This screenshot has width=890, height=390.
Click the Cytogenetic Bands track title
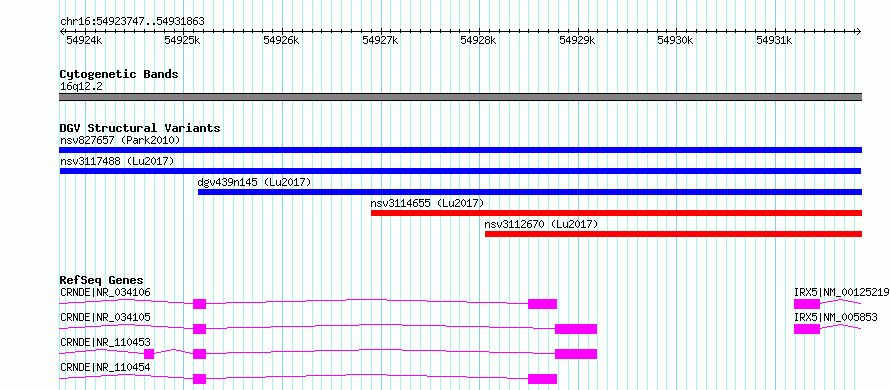119,74
